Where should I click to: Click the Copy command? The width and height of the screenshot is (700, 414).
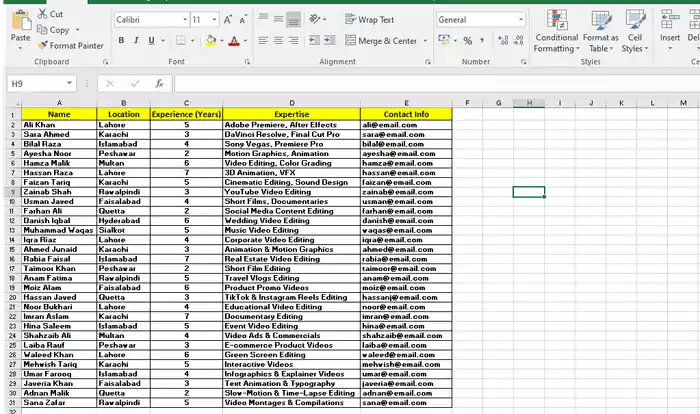pyautogui.click(x=53, y=30)
